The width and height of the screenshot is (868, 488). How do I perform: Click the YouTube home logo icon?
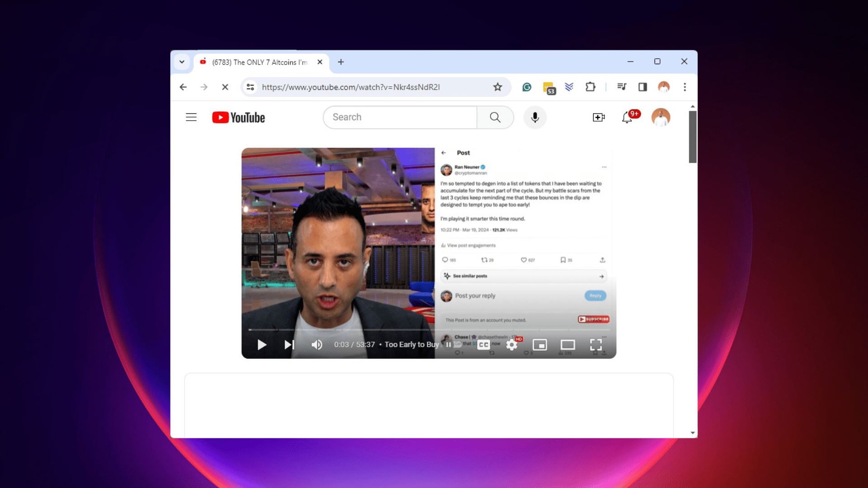(237, 117)
